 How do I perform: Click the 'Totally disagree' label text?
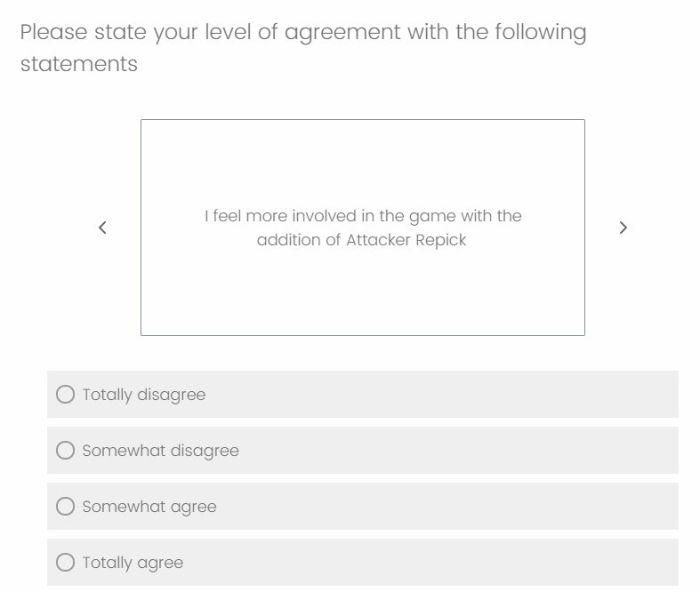coord(144,395)
